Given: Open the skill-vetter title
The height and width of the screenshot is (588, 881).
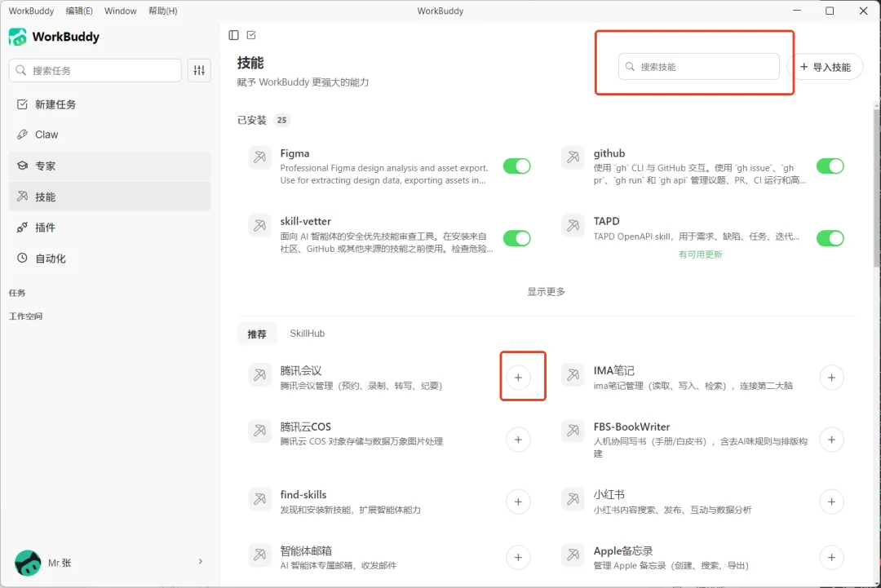Looking at the screenshot, I should pos(306,221).
